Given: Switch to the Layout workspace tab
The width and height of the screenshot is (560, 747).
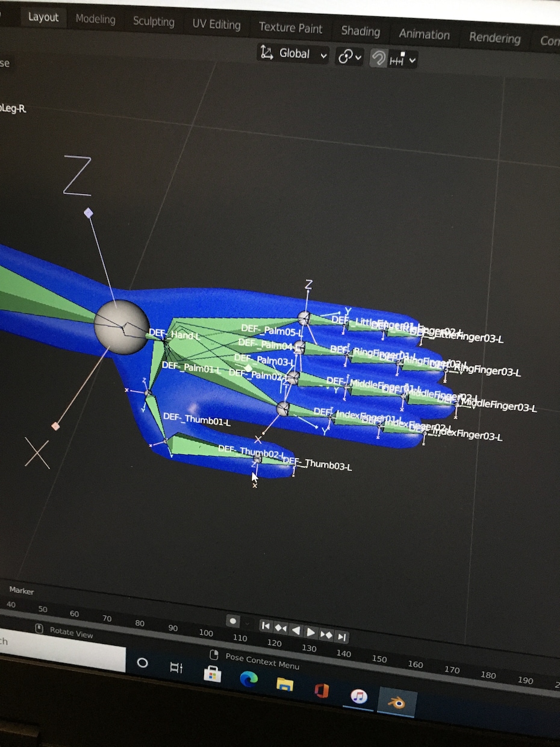Looking at the screenshot, I should click(43, 17).
